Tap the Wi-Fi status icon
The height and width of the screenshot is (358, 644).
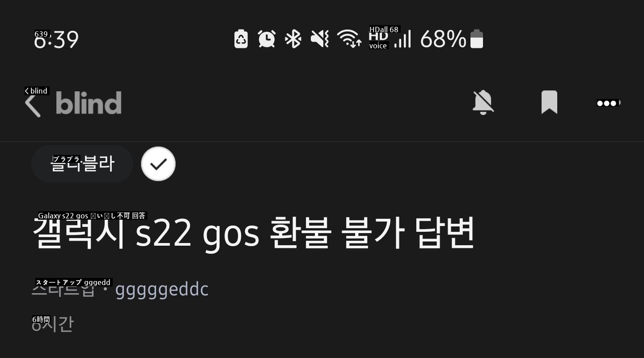pos(349,39)
